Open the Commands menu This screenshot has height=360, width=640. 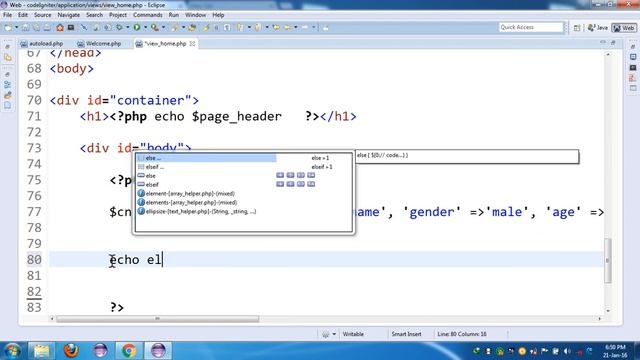coord(148,15)
